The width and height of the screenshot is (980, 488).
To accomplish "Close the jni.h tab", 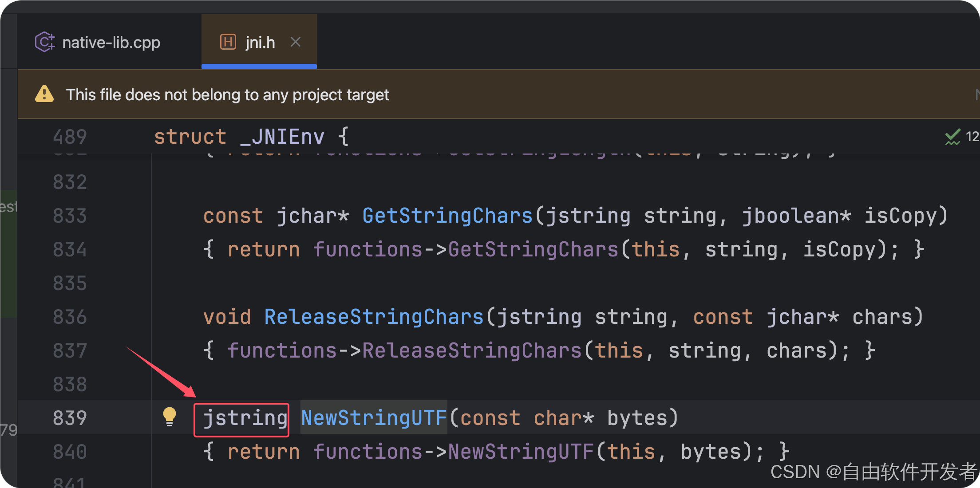I will [x=296, y=42].
